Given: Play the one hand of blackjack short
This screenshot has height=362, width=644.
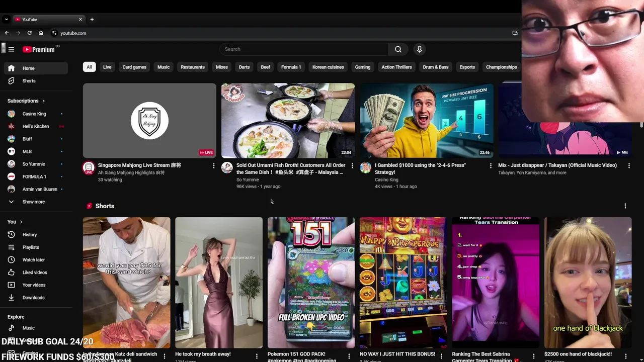Looking at the screenshot, I should click(588, 283).
